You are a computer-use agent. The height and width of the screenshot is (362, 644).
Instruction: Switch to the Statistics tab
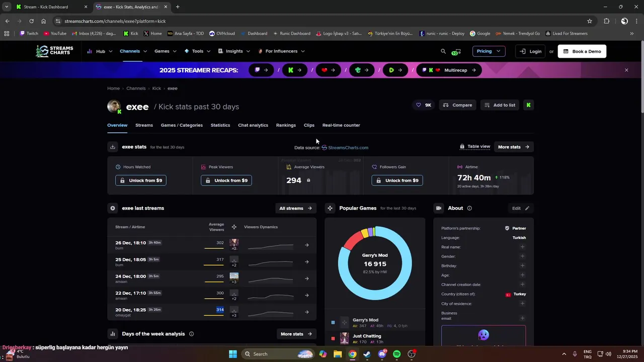tap(220, 125)
